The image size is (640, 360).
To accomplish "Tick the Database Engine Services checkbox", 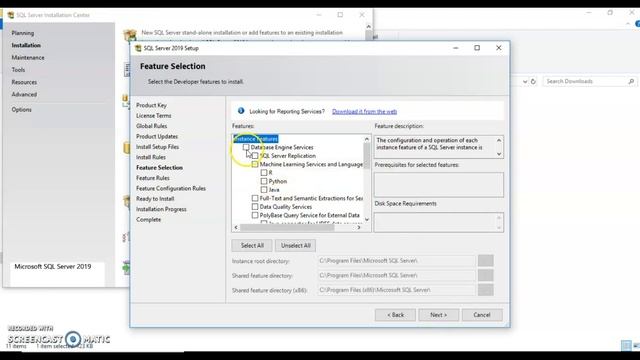I will 246,147.
